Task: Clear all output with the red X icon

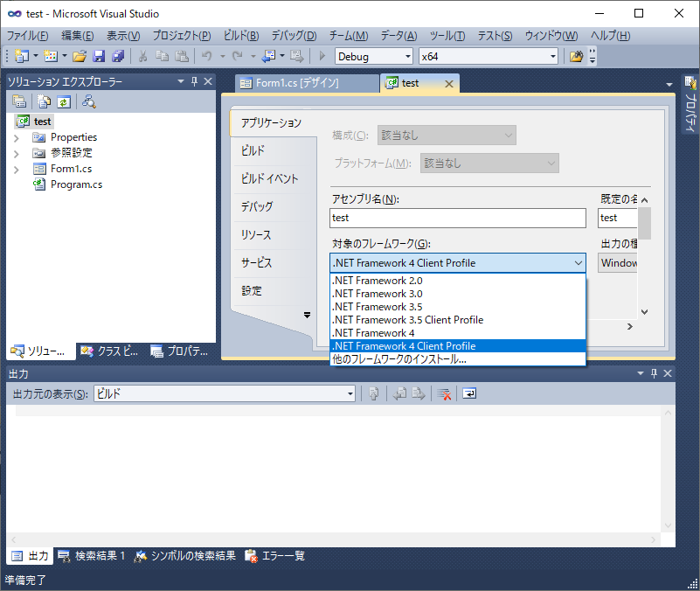Action: [x=444, y=393]
